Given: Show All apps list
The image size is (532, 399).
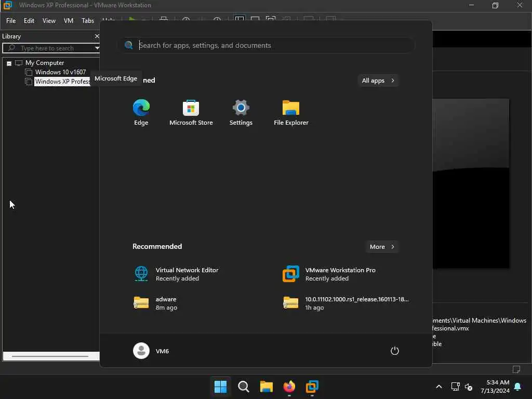Looking at the screenshot, I should pos(378,81).
